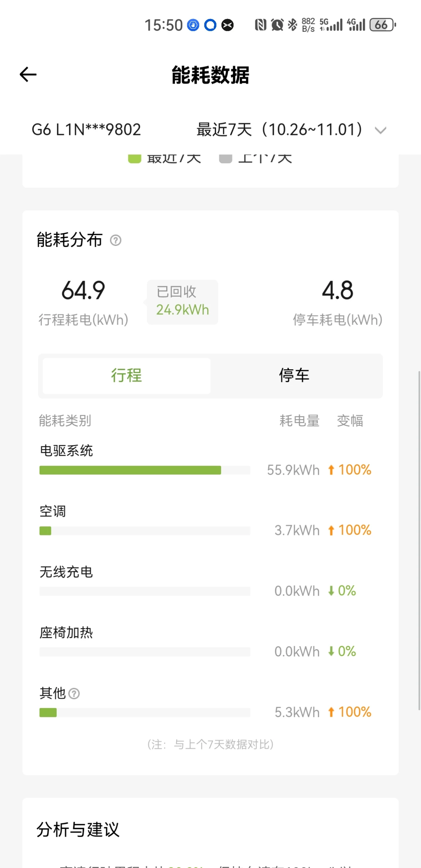Image resolution: width=421 pixels, height=868 pixels.
Task: Tap the 已回收 24.9kWh badge
Action: (182, 302)
